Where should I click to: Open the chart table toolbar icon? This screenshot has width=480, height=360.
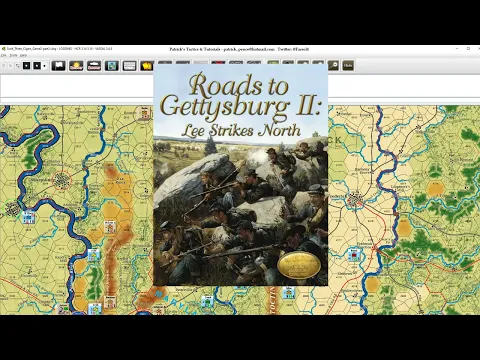pos(129,66)
